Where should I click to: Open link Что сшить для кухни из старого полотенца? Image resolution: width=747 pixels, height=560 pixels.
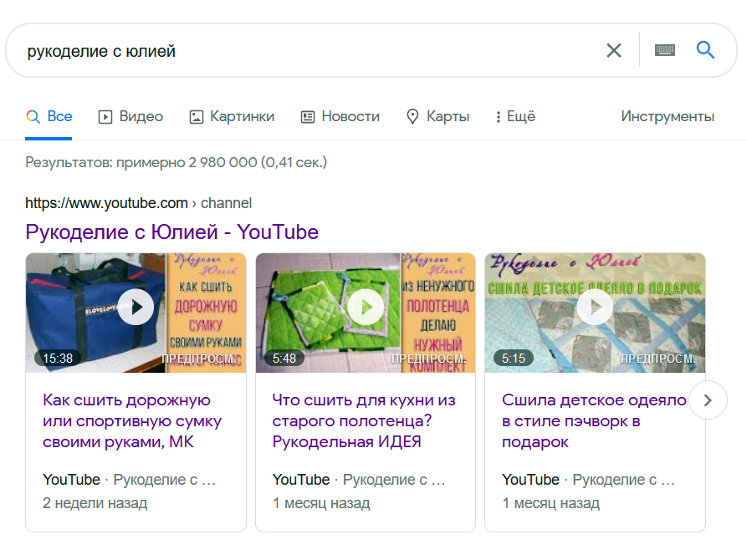pos(364,421)
